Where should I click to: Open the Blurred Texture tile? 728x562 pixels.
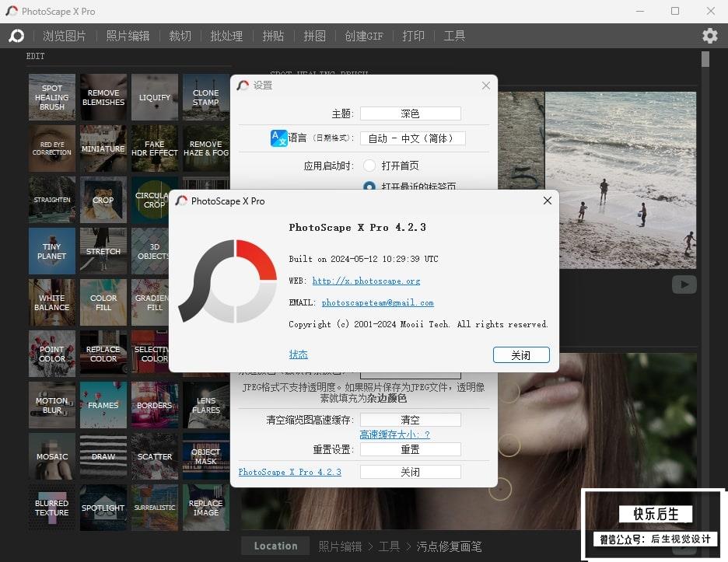51,508
